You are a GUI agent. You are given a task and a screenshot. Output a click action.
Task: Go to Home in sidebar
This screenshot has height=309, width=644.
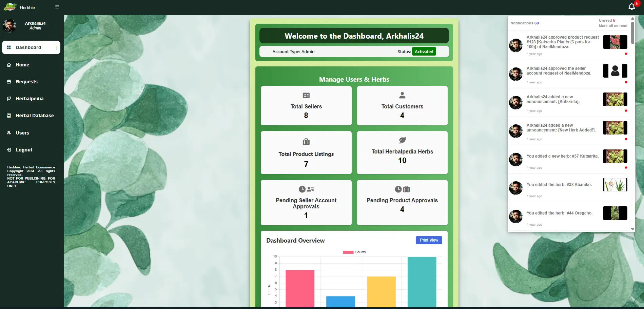31,65
